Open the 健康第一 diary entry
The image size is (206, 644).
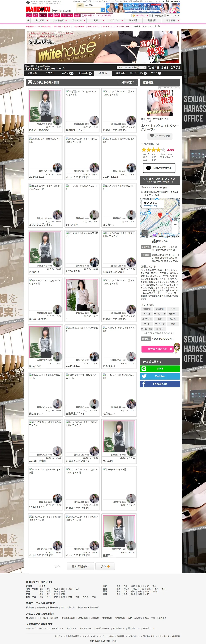(119, 536)
